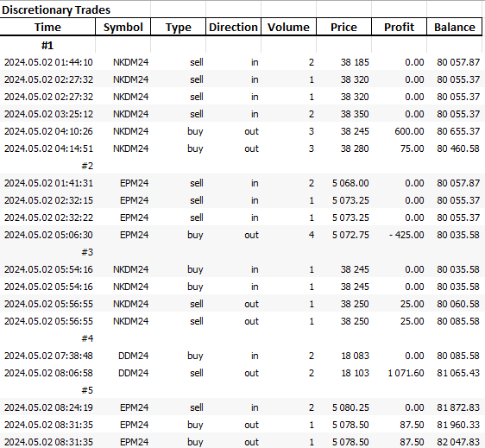
Task: Select the Time column header
Action: click(x=47, y=27)
